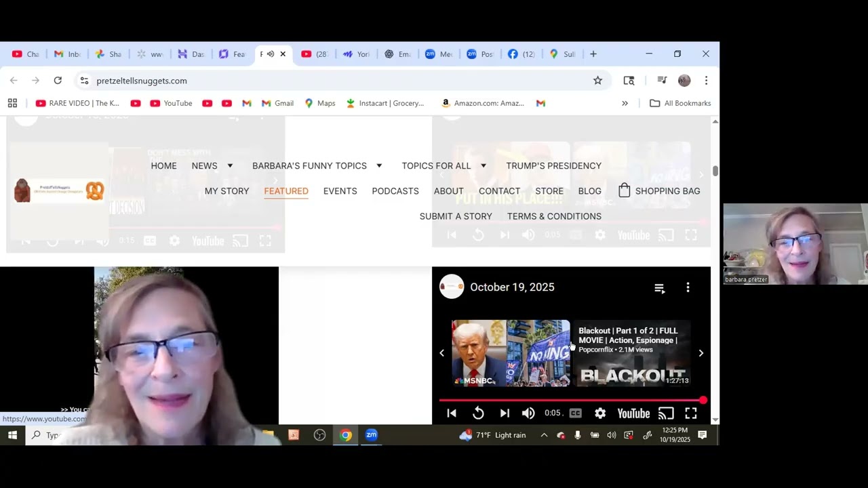The height and width of the screenshot is (488, 868).
Task: Open the Chrome profile avatar
Action: coord(684,81)
